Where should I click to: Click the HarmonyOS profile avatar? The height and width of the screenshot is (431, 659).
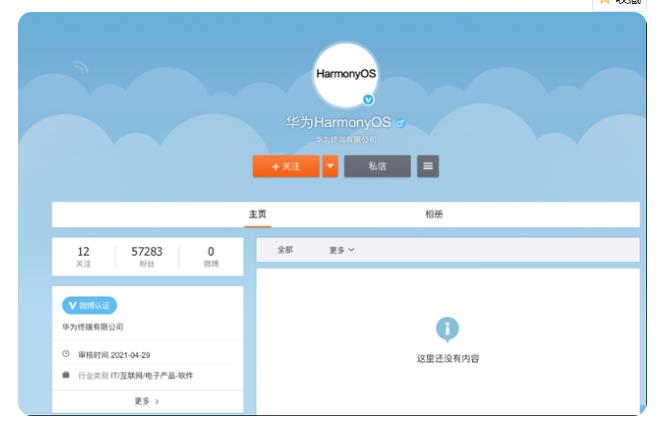(346, 75)
